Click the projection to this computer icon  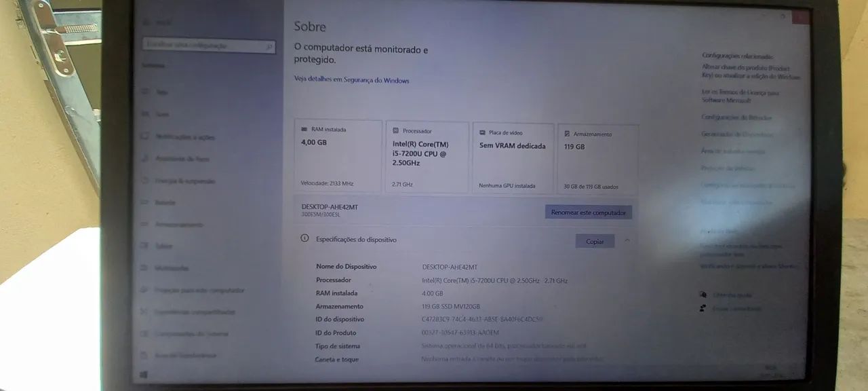145,290
